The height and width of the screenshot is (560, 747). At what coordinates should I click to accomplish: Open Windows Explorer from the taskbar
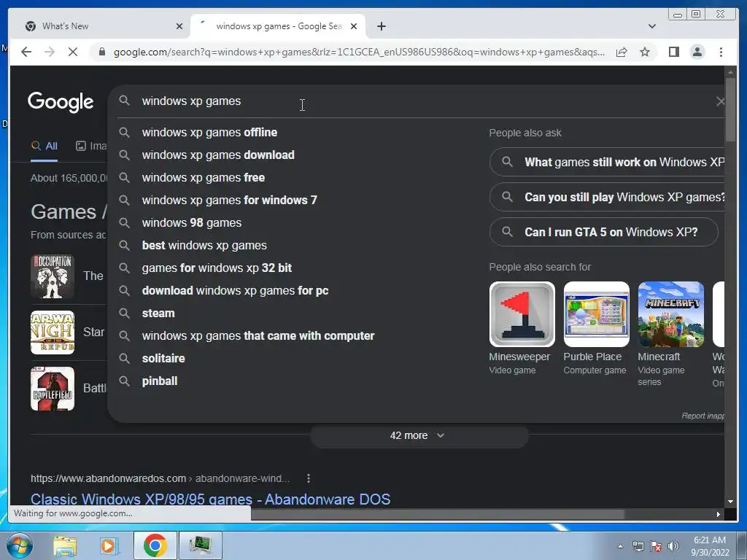65,545
